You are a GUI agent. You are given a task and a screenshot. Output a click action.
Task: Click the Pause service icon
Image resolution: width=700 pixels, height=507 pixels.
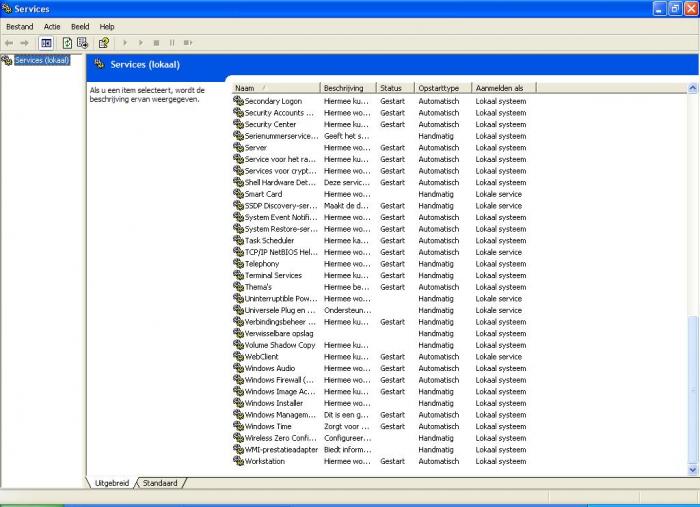(x=172, y=43)
